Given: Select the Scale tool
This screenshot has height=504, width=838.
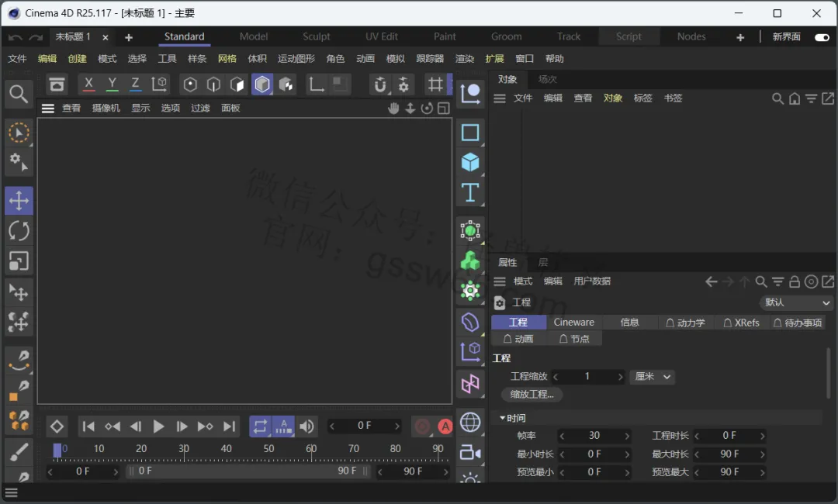Looking at the screenshot, I should click(19, 261).
